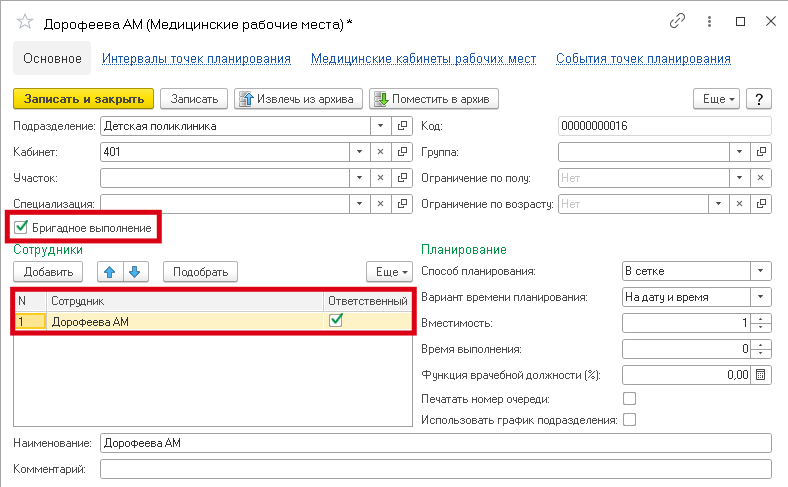Open calculator in Функция врачебной должности field
The image size is (788, 487).
click(761, 375)
